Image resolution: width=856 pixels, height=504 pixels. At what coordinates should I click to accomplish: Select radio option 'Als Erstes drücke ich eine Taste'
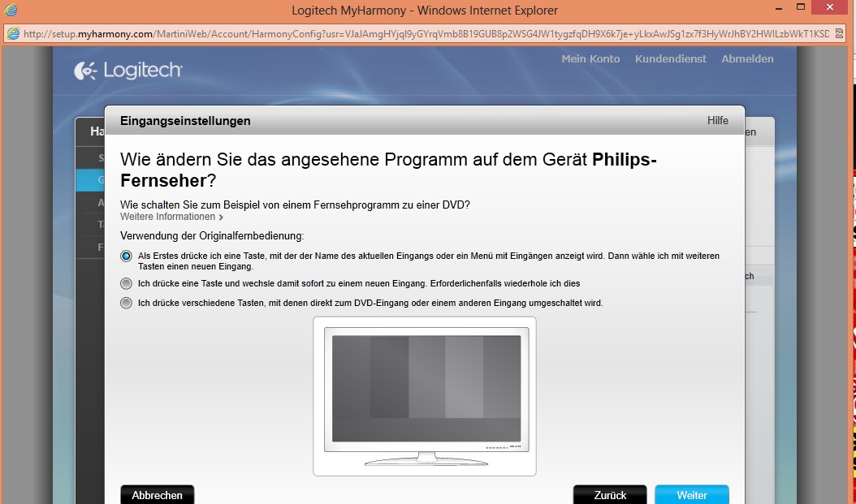(126, 256)
